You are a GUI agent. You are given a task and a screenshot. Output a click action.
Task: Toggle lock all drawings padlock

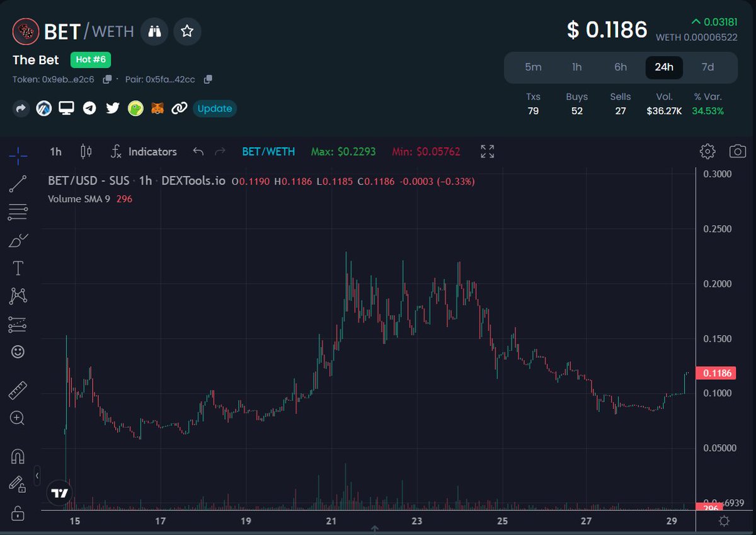coord(18,513)
